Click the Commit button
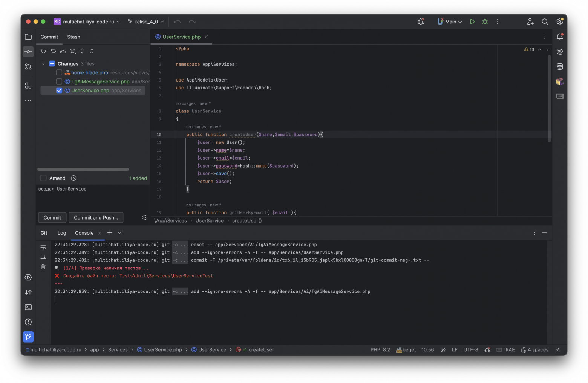Viewport: 588px width, 383px height. coord(52,218)
